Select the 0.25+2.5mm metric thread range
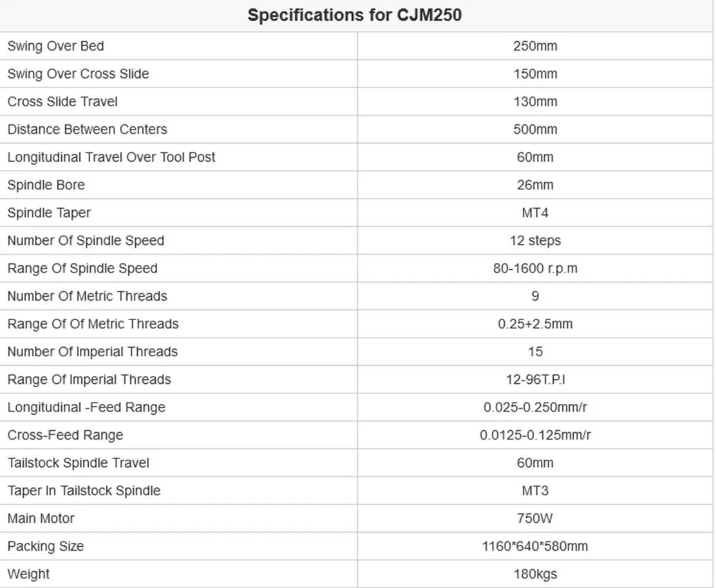716x588 pixels. point(535,325)
